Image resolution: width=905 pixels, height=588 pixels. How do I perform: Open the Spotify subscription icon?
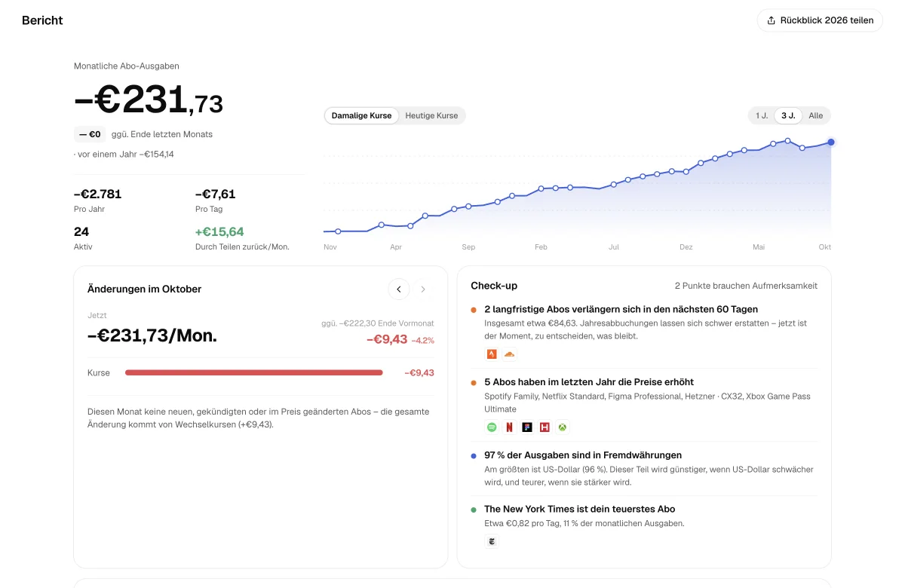click(492, 427)
